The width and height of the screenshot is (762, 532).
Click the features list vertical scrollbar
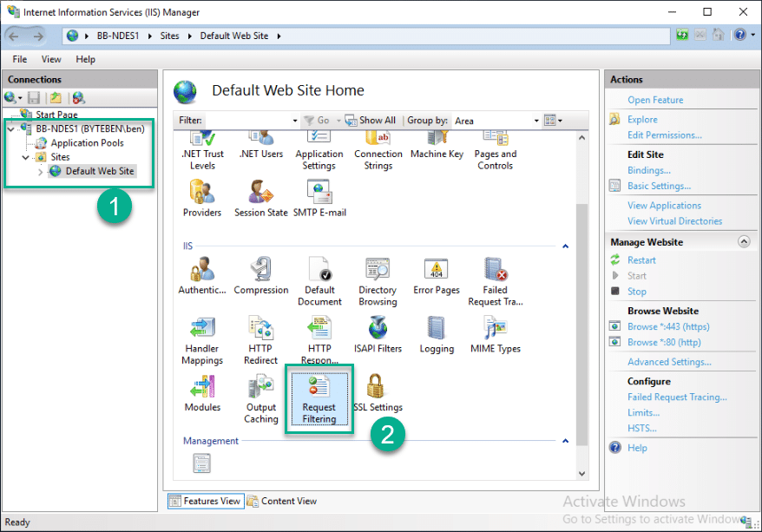(x=581, y=324)
